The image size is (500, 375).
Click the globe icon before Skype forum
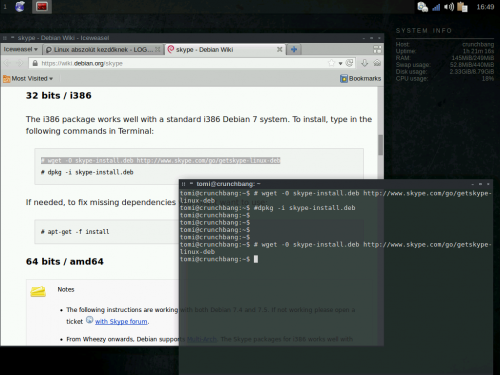click(x=89, y=320)
